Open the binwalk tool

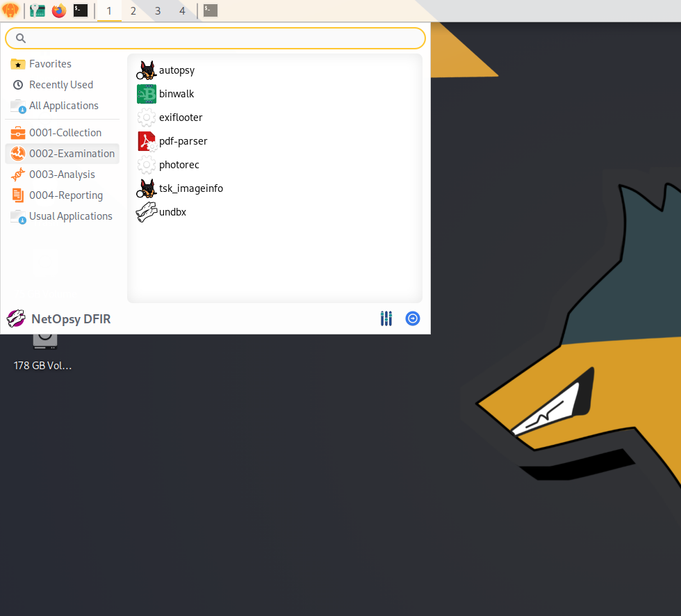tap(176, 94)
